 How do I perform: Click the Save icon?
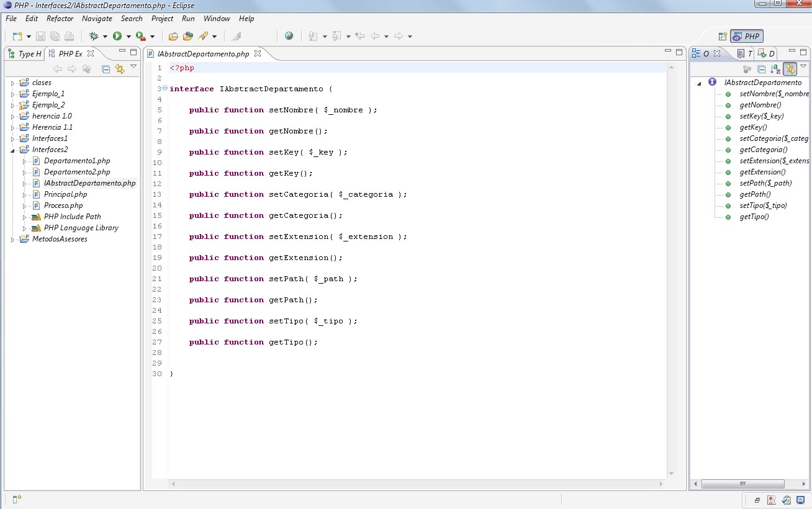click(40, 35)
